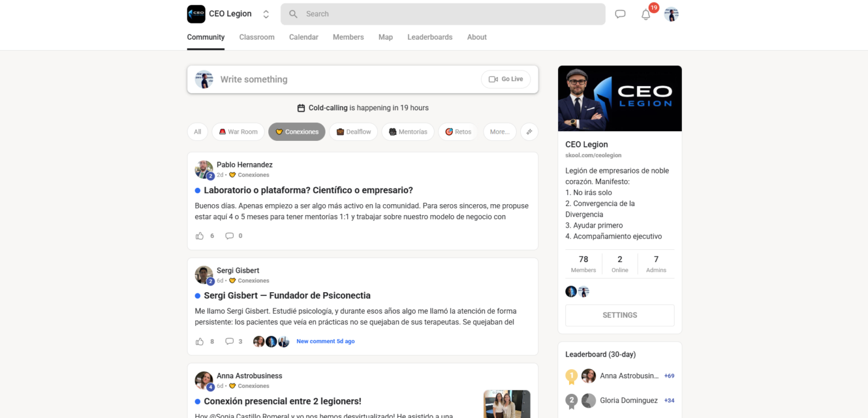Screen dimensions: 868x418
Task: Select the Conexiones filter chip
Action: click(x=297, y=132)
